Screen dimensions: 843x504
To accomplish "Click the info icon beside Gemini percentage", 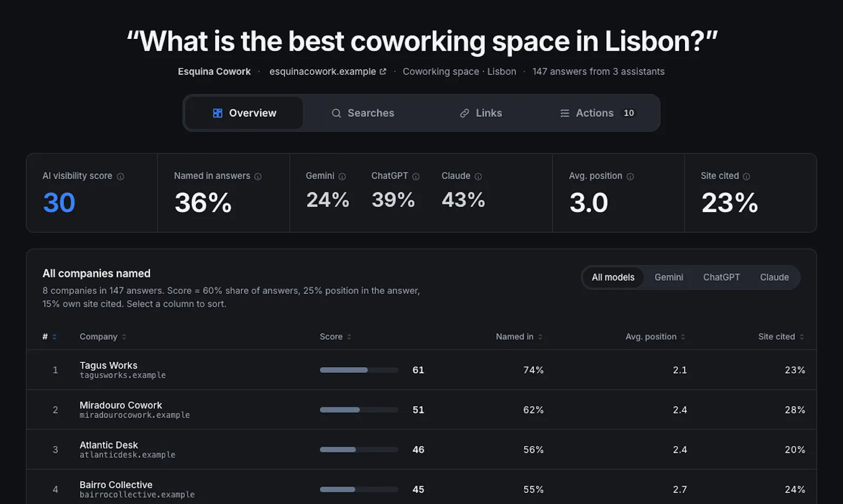I will [x=342, y=176].
